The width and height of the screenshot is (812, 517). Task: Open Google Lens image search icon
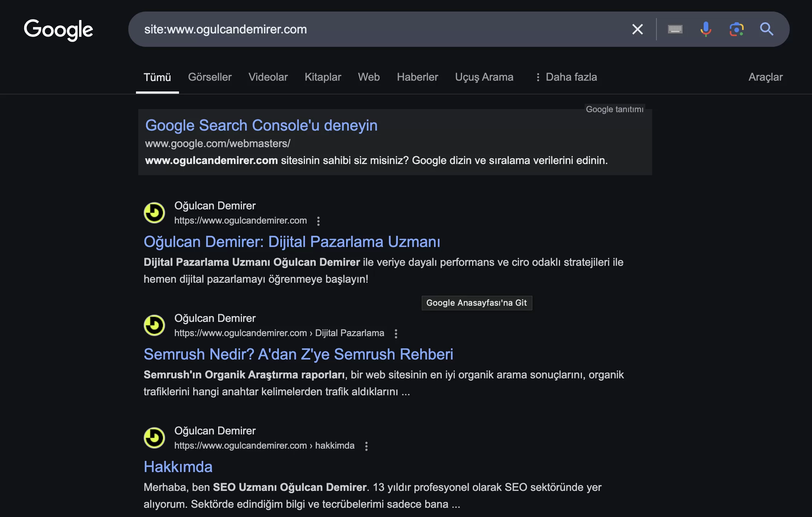tap(736, 29)
